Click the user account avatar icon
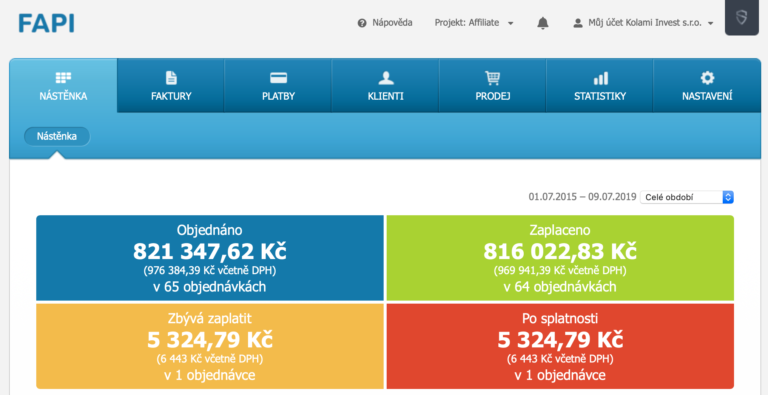The height and width of the screenshot is (395, 768). 578,23
